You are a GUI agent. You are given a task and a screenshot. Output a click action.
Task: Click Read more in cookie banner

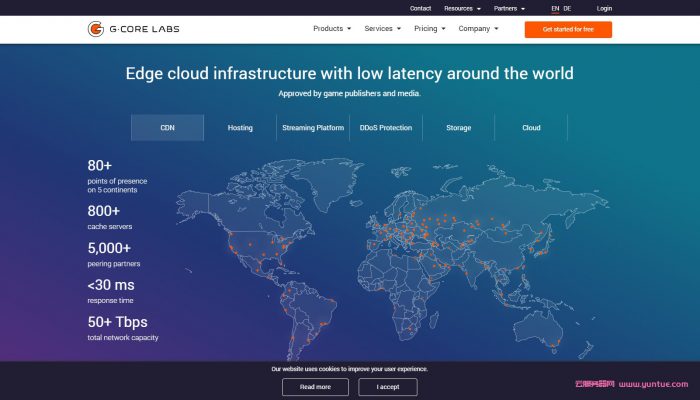(315, 387)
